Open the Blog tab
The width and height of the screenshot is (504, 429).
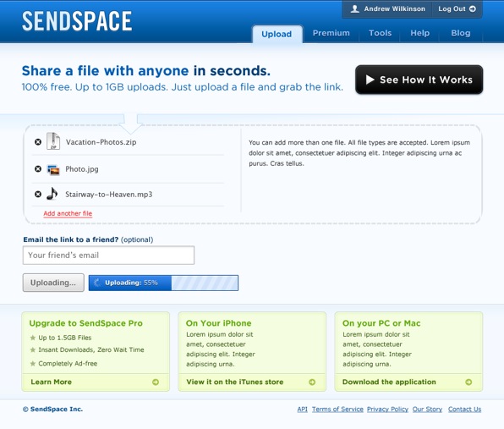coord(461,33)
